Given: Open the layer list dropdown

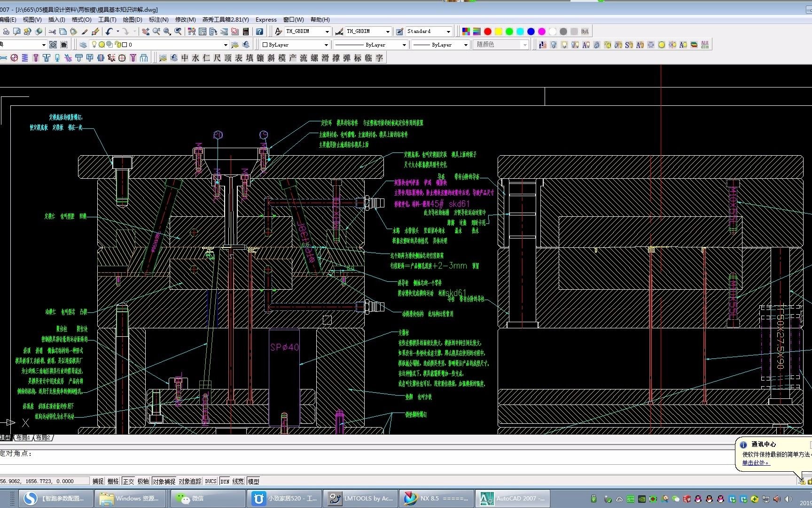Looking at the screenshot, I should coord(226,45).
